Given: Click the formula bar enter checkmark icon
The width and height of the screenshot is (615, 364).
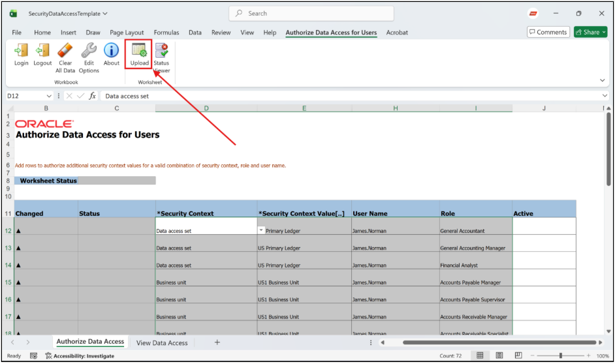Looking at the screenshot, I should 80,96.
